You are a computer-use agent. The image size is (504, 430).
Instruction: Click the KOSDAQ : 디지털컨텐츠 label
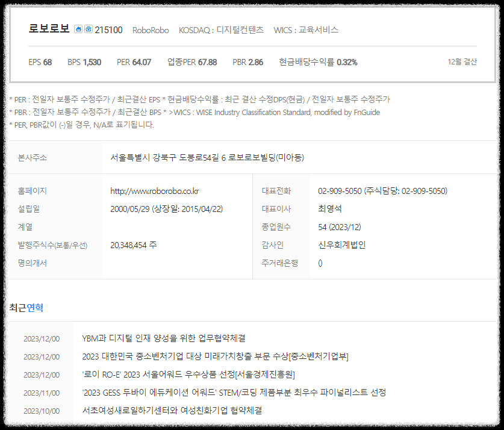(x=221, y=30)
